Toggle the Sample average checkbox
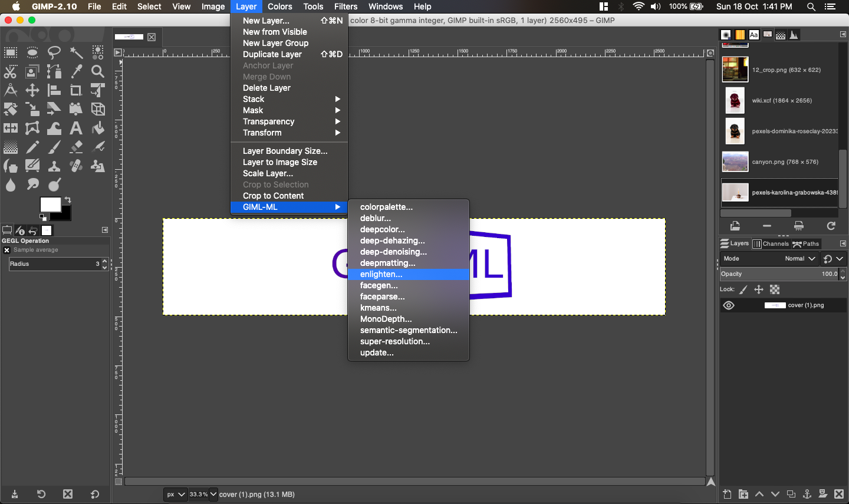Image resolution: width=849 pixels, height=504 pixels. (7, 250)
